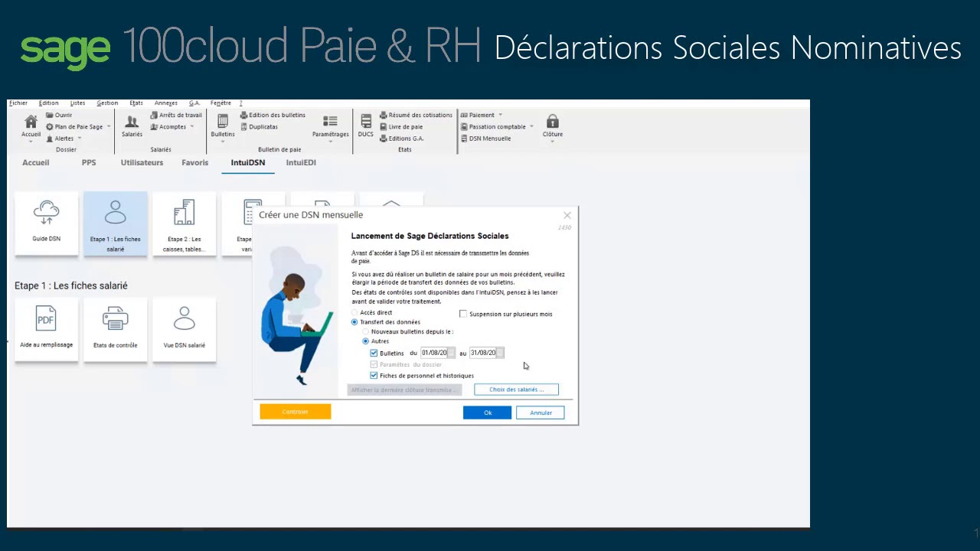Switch to the Favoris tab
The width and height of the screenshot is (980, 551).
pyautogui.click(x=194, y=162)
